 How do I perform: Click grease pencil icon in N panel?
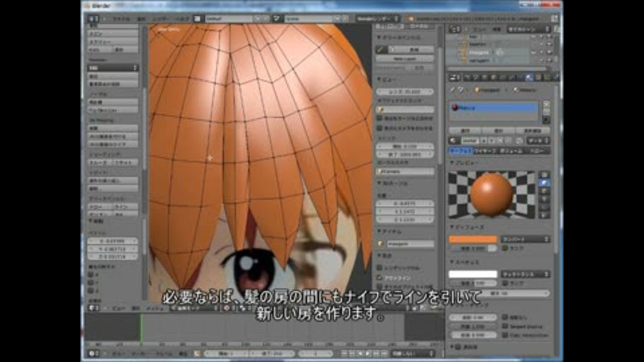(381, 49)
